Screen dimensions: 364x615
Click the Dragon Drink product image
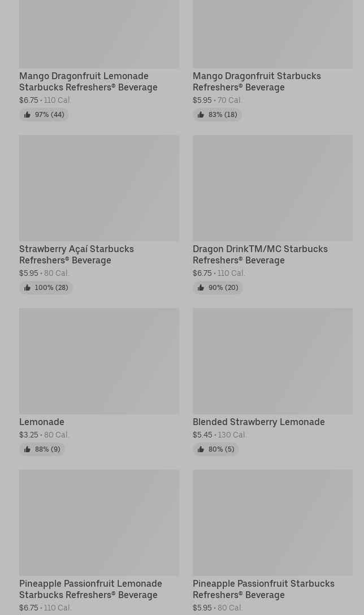point(272,188)
